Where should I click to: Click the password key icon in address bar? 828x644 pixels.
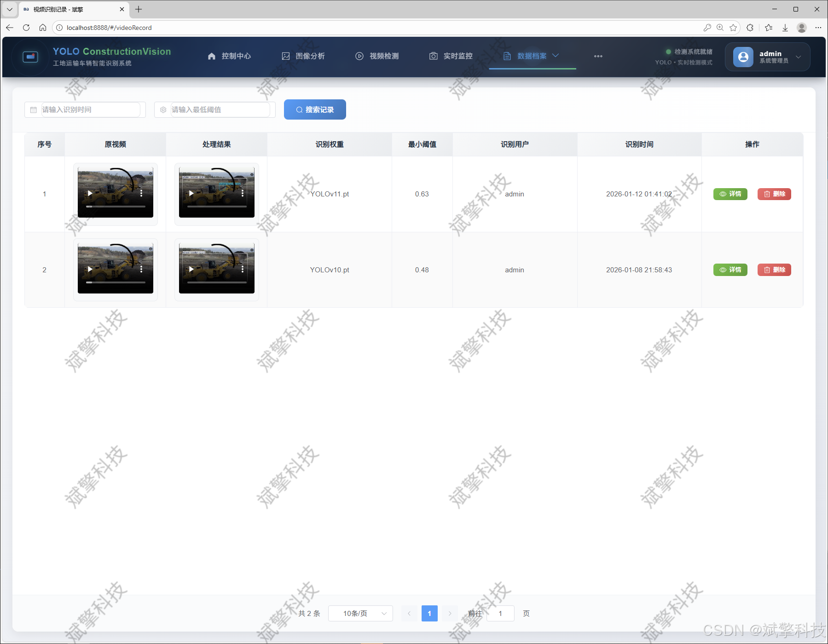tap(707, 28)
